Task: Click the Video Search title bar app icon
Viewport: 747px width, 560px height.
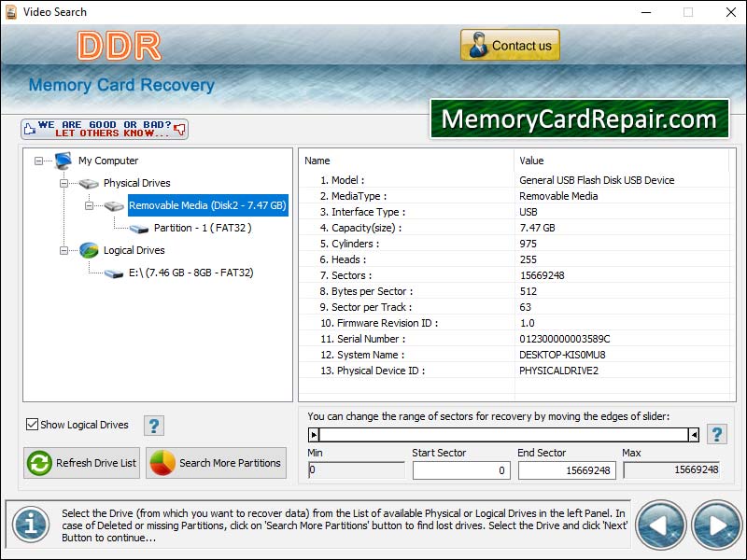Action: (x=11, y=12)
